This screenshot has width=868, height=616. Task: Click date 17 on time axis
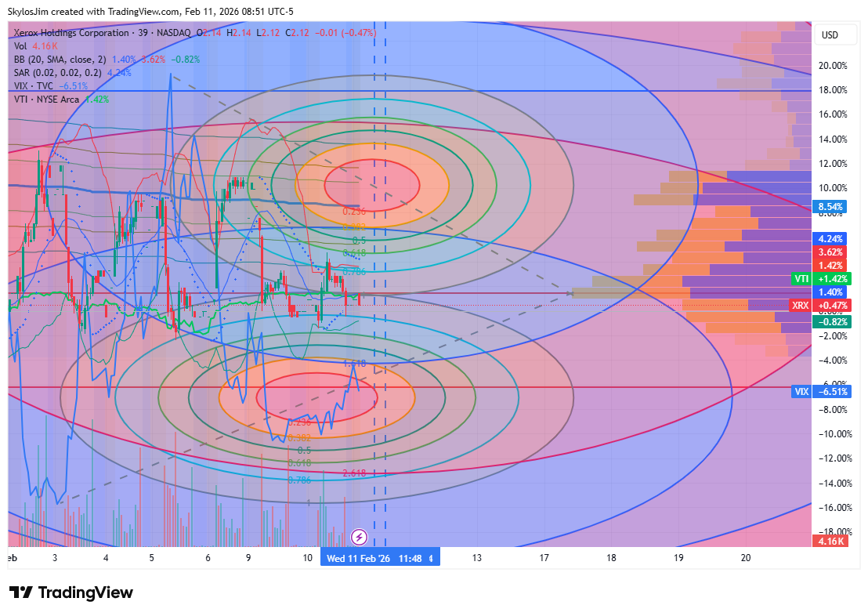coord(544,558)
